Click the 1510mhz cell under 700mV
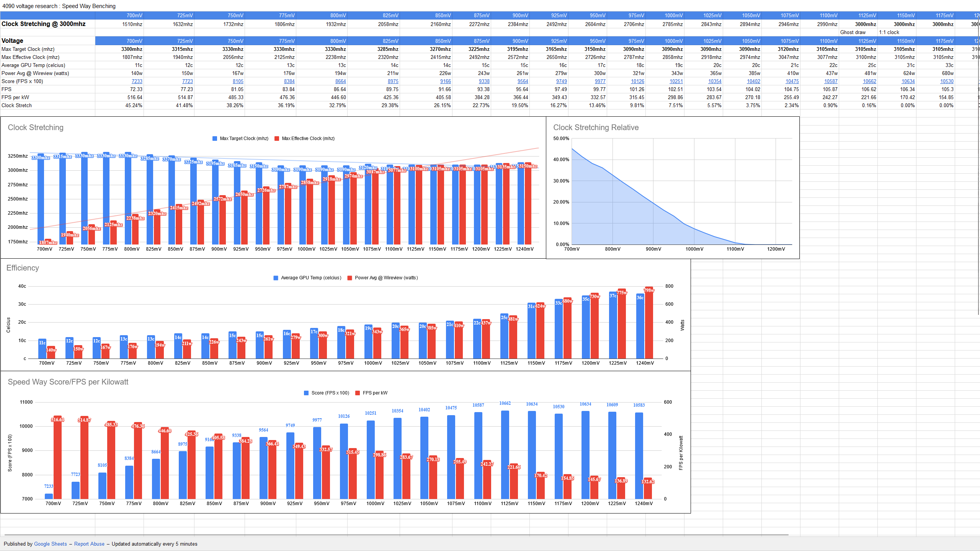Screen dimensions: 980x551 pos(119,24)
